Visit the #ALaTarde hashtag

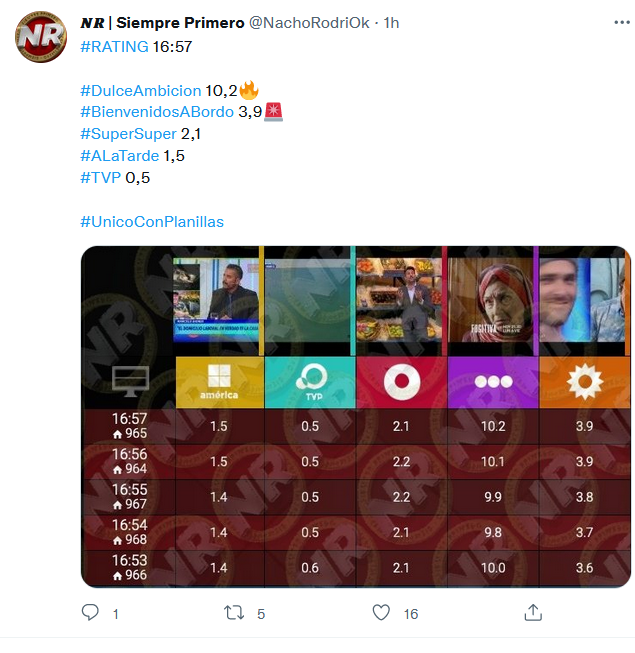[120, 156]
